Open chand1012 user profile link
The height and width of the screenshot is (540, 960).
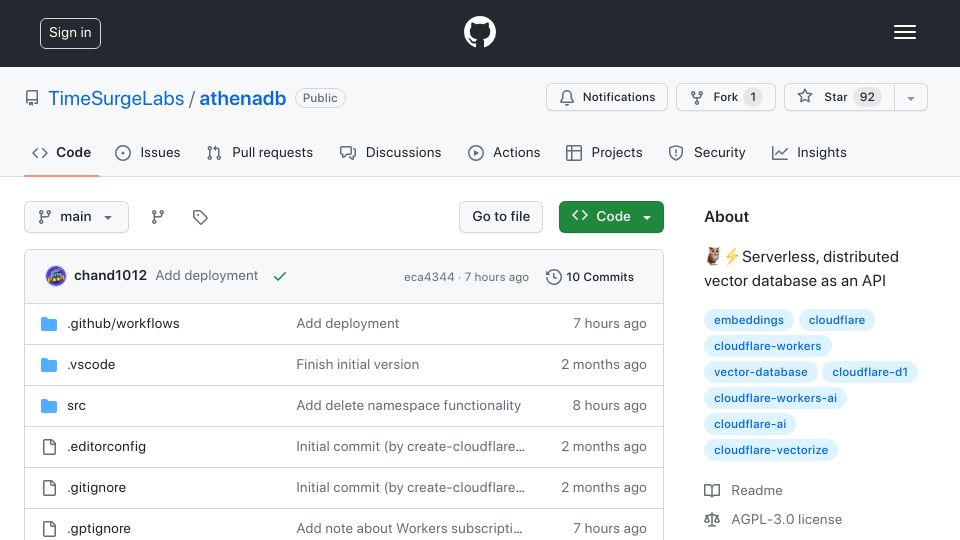click(110, 276)
